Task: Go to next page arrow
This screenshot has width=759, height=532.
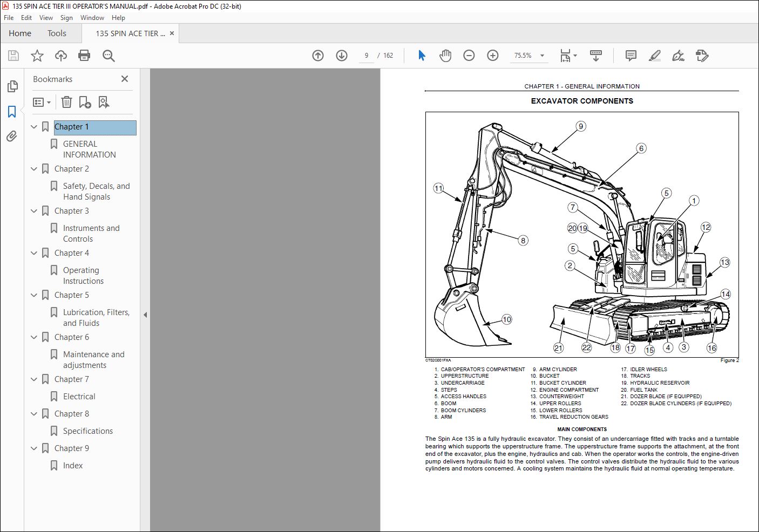Action: point(342,56)
